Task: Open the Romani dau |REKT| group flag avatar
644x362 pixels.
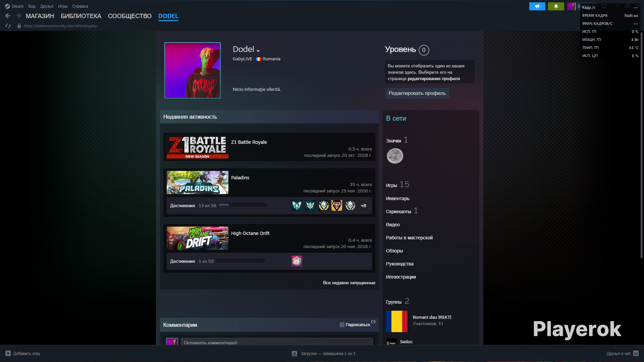Action: click(x=397, y=321)
